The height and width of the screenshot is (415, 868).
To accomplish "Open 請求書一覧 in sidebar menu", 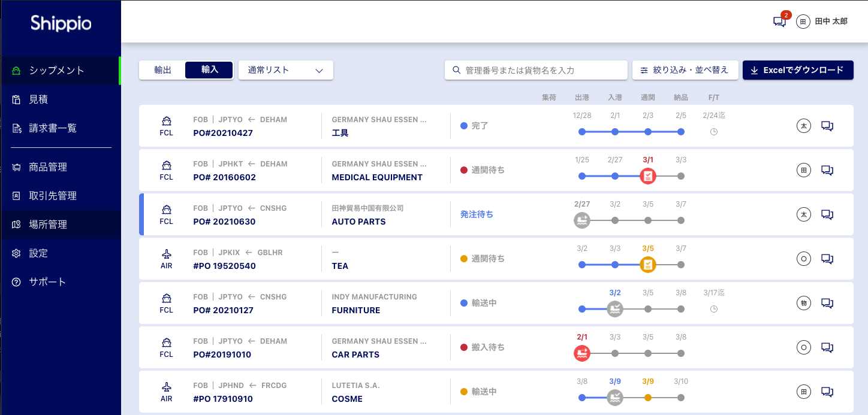I will (x=53, y=128).
